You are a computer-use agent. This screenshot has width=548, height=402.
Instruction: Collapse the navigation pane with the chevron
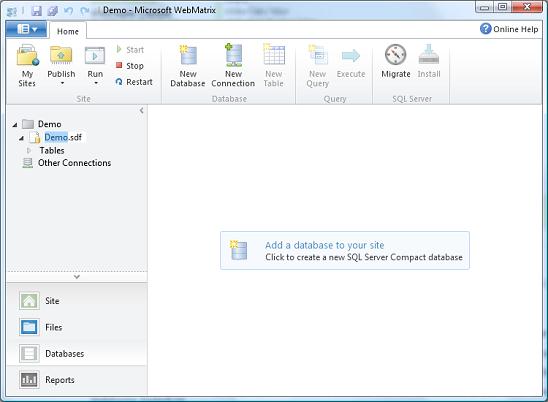click(x=142, y=111)
